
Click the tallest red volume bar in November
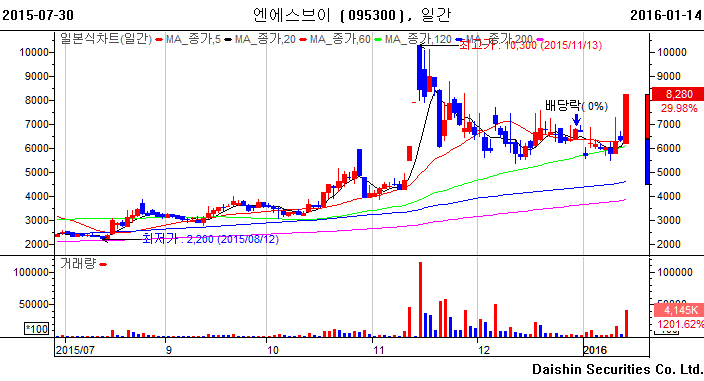pyautogui.click(x=420, y=299)
